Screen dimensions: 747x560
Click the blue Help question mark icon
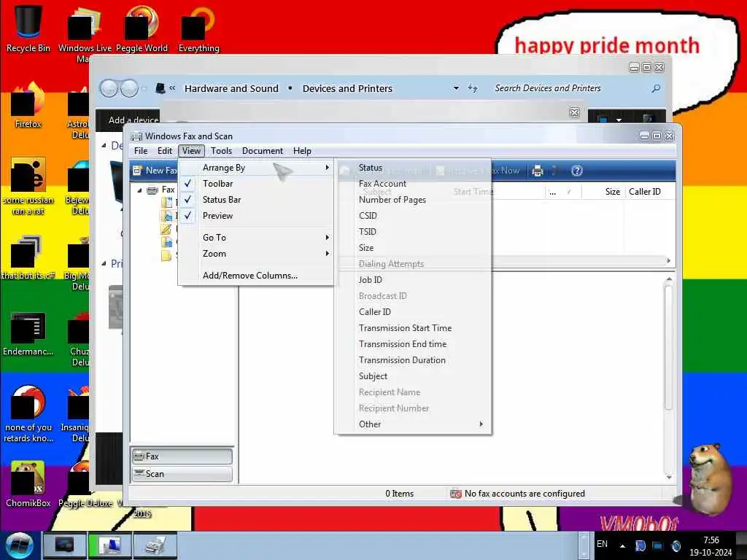click(x=576, y=171)
